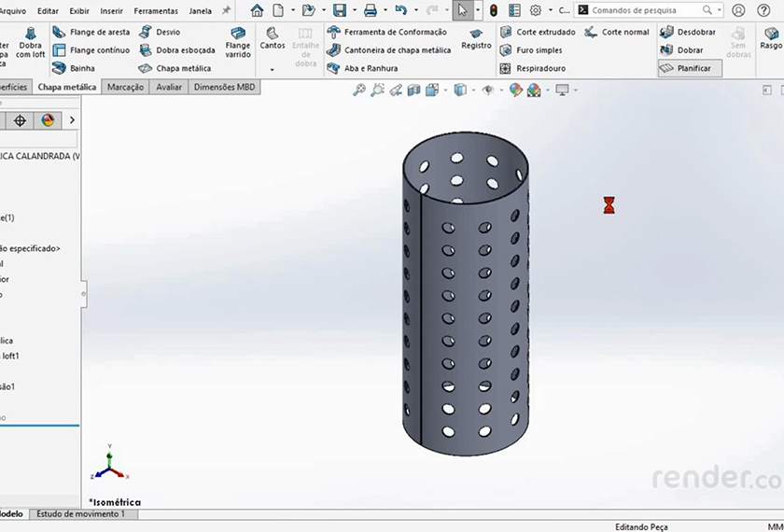The height and width of the screenshot is (532, 784).
Task: Click the Registro tool icon
Action: pyautogui.click(x=476, y=34)
